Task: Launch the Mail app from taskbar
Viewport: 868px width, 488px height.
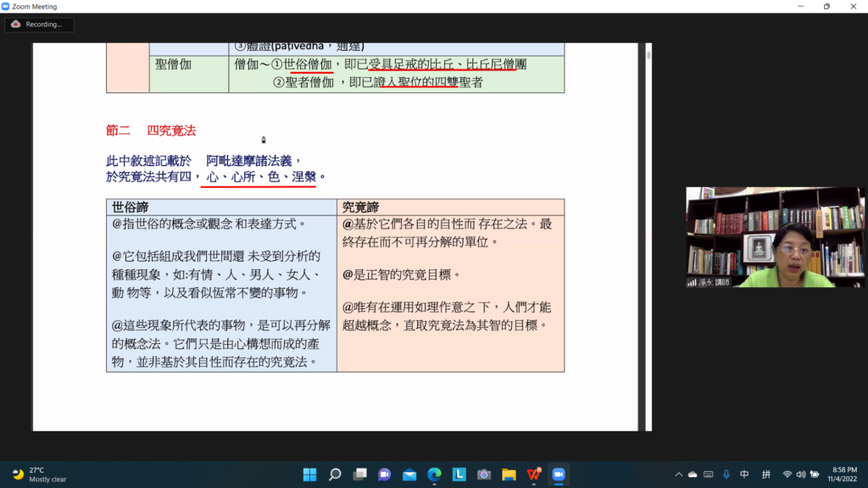Action: pos(409,474)
